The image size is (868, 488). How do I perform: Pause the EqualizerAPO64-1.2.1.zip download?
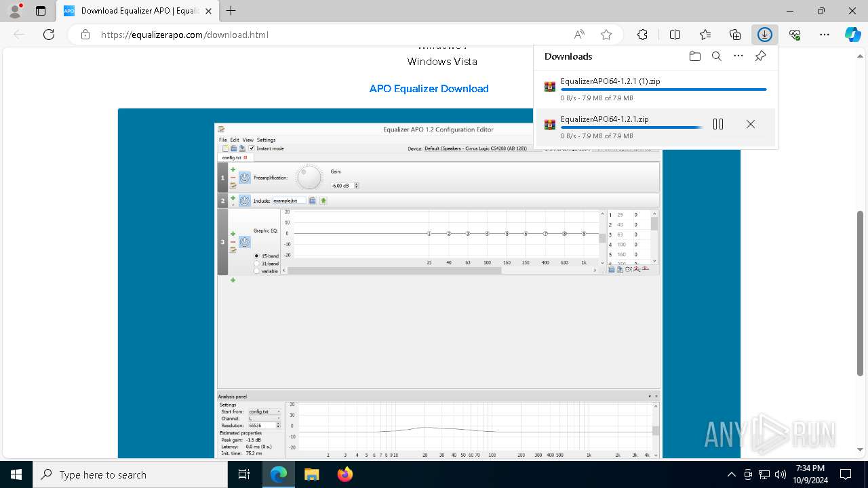click(x=718, y=124)
